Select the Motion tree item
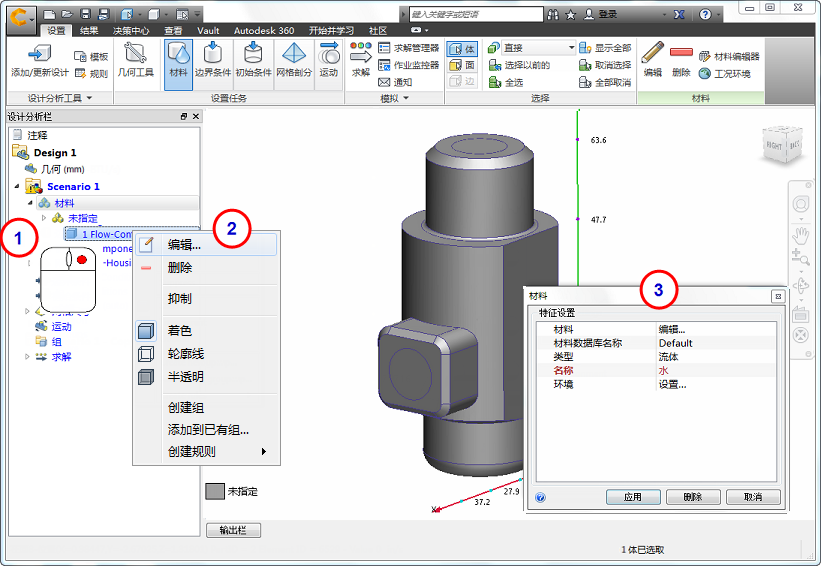This screenshot has width=821, height=566. pos(61,326)
